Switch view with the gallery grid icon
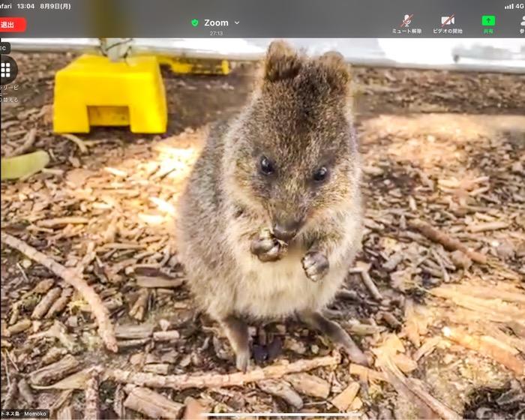 6,70
